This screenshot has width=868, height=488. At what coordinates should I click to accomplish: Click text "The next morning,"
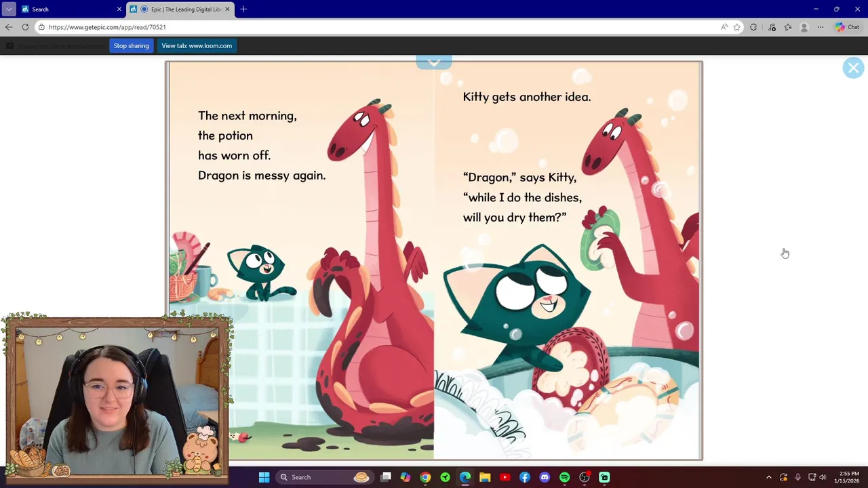[248, 116]
